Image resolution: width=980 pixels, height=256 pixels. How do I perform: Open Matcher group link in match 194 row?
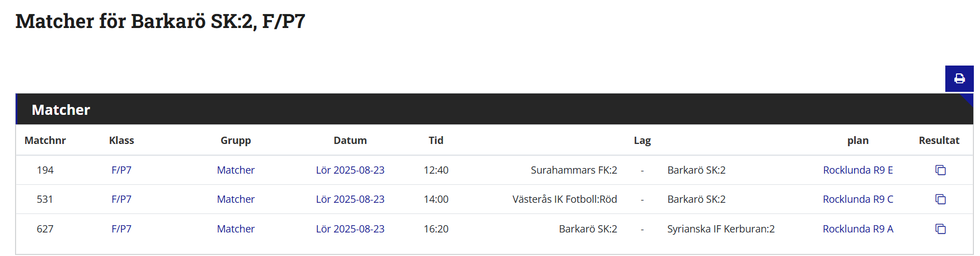pyautogui.click(x=236, y=170)
